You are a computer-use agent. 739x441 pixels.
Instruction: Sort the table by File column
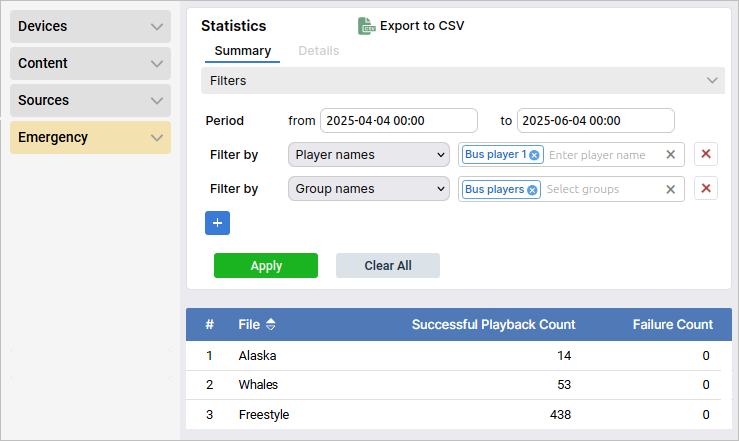(271, 325)
